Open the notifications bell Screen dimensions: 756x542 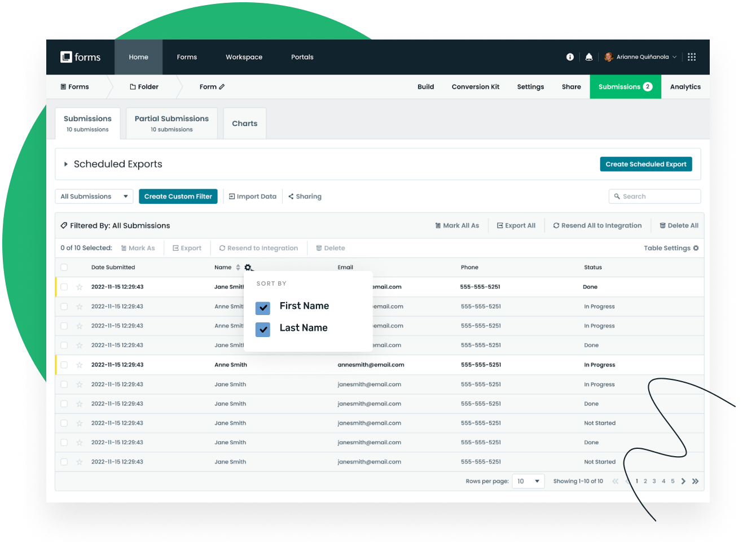(x=589, y=56)
